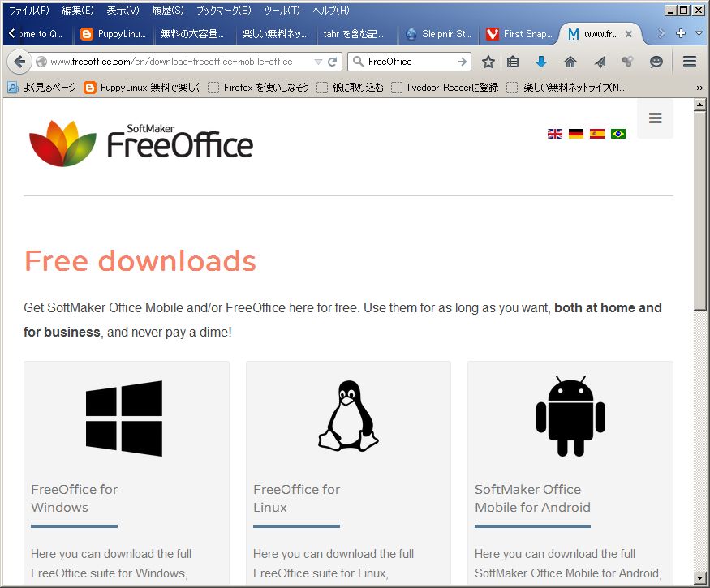The width and height of the screenshot is (710, 588).
Task: Click the Linux penguin download icon
Action: [x=348, y=416]
